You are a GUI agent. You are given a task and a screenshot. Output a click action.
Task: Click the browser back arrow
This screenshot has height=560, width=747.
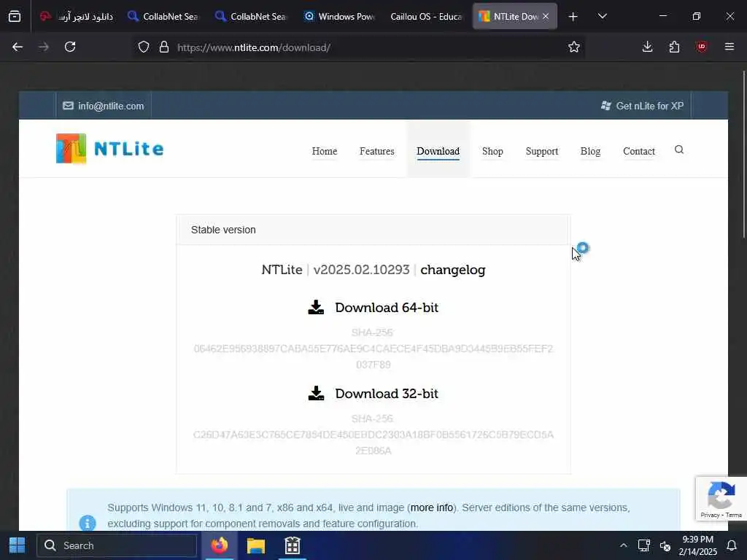[x=18, y=47]
